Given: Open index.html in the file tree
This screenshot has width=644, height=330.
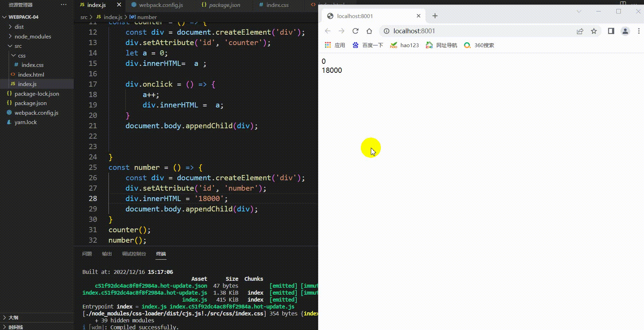Looking at the screenshot, I should tap(31, 74).
